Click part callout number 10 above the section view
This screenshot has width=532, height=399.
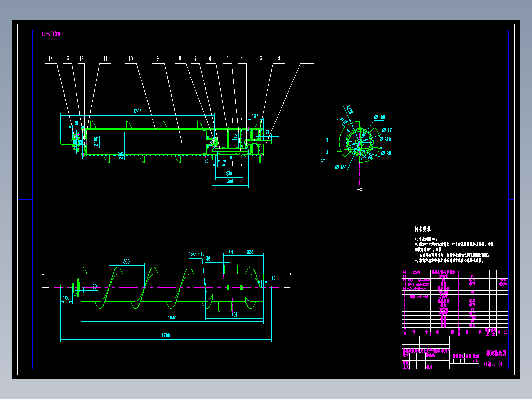(131, 59)
